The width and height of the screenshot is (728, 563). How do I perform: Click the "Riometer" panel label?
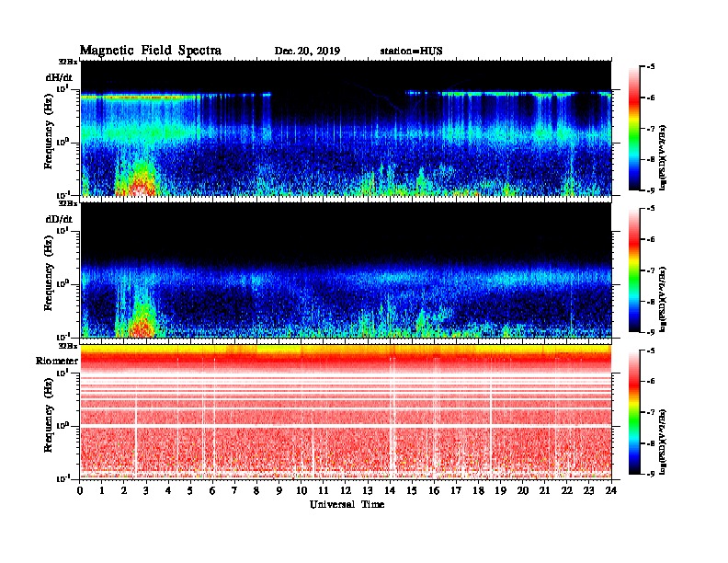[x=57, y=361]
